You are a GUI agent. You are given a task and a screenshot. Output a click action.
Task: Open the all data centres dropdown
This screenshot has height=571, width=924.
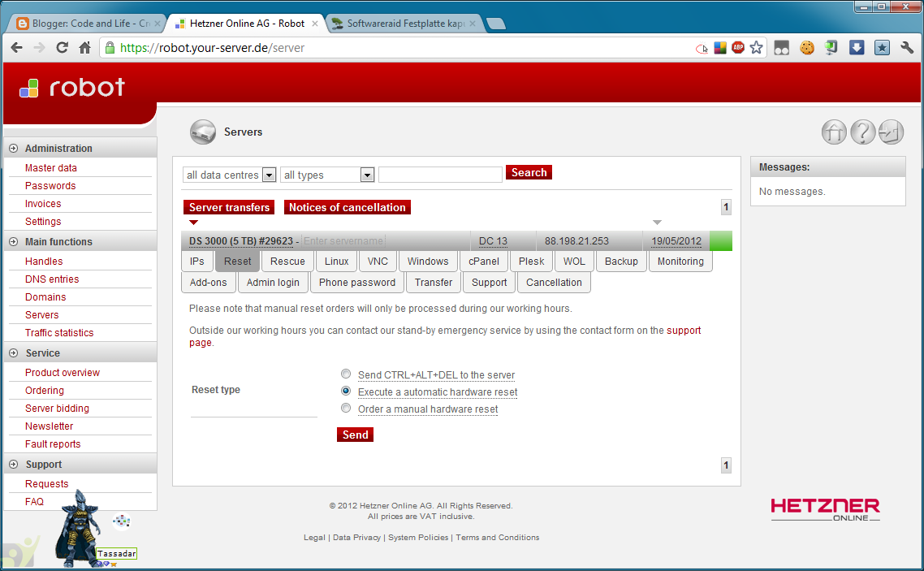[230, 175]
